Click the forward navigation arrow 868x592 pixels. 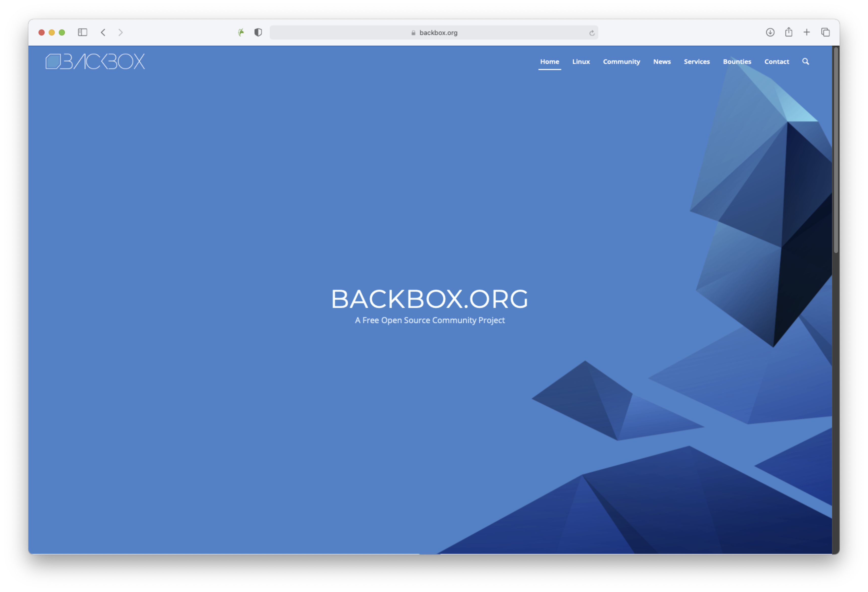click(x=120, y=32)
